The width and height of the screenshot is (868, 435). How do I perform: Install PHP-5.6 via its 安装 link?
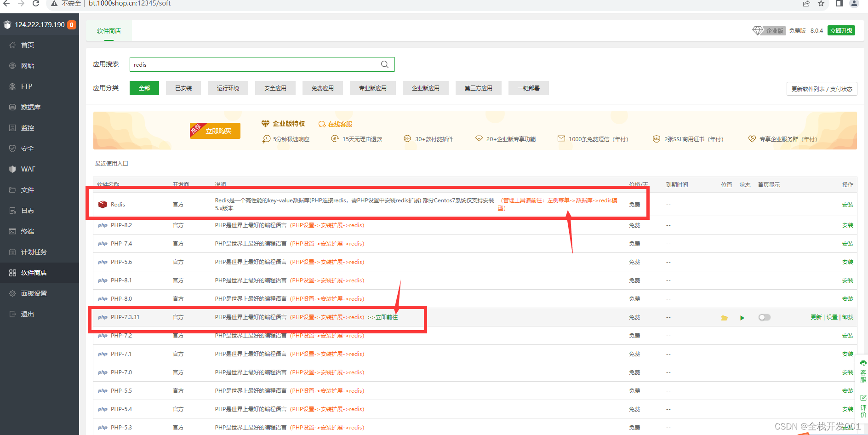[x=848, y=262]
